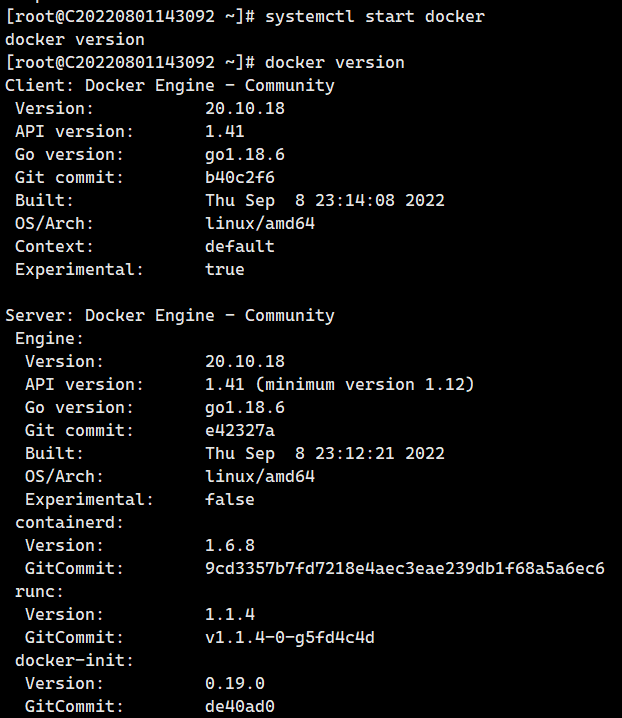Viewport: 622px width, 718px height.
Task: Click the containerd version 1.6.8
Action: coord(229,545)
